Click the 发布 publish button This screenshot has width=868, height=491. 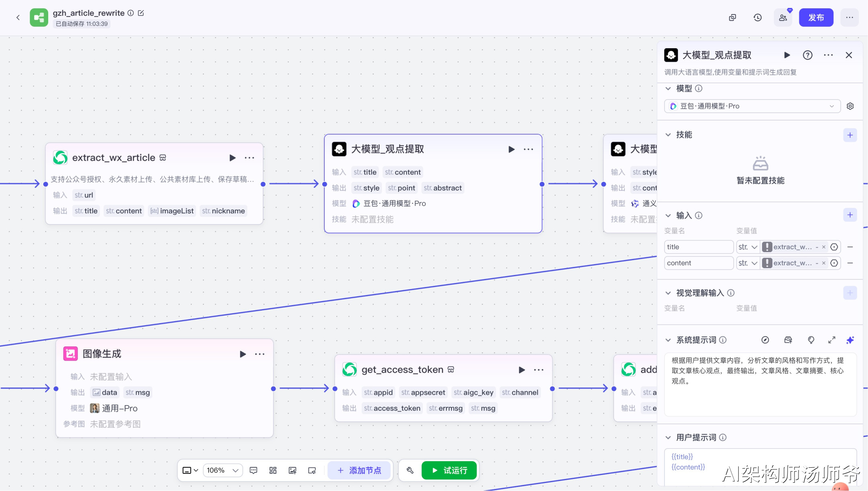(816, 18)
